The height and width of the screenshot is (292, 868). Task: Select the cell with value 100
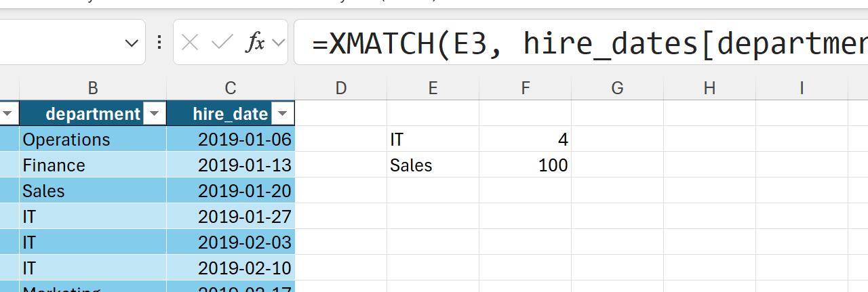coord(525,165)
